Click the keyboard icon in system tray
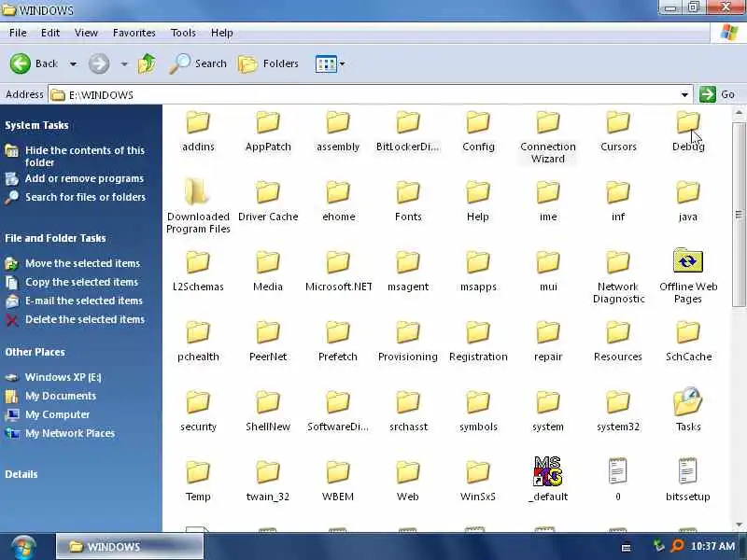The image size is (747, 560). [x=627, y=547]
